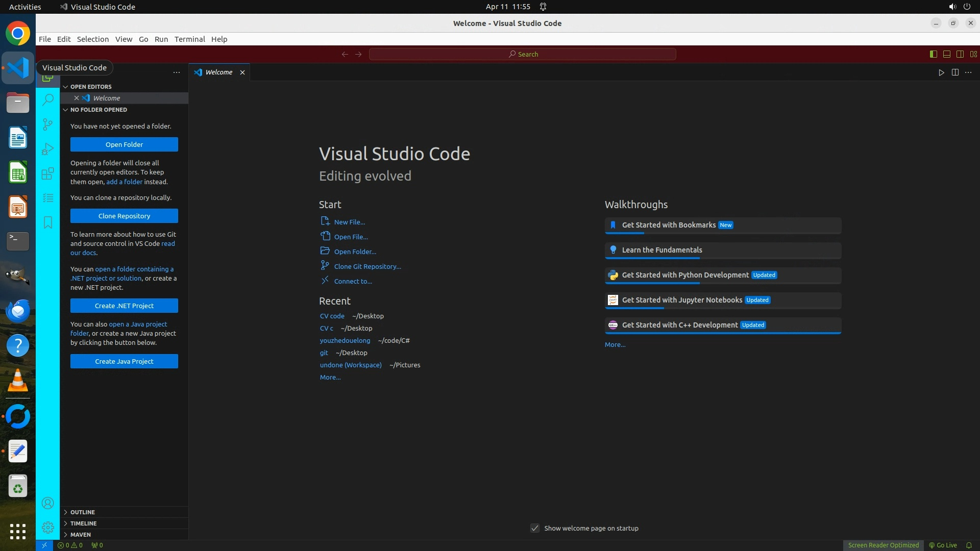Select the Welcome editor tab
Screen dimensions: 980x551
point(218,72)
